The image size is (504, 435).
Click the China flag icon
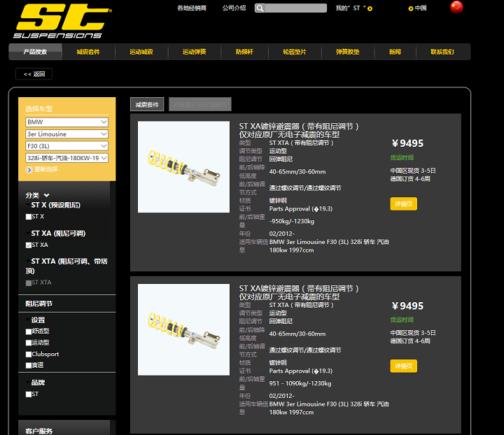(x=456, y=7)
